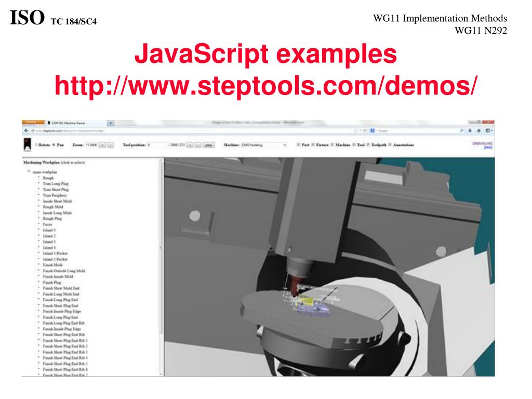Select the STEP-NC Machine Viewer tab
This screenshot has height=399, width=532.
coord(77,123)
